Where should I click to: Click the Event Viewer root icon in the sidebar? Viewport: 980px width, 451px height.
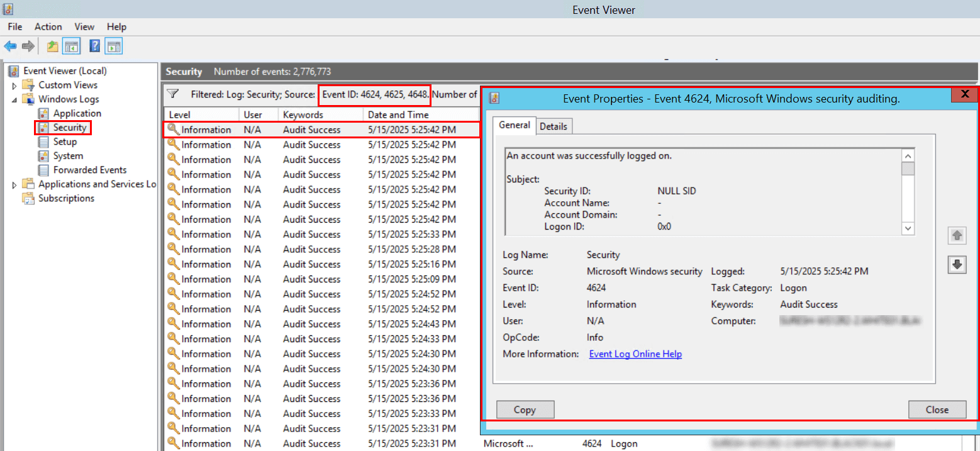(x=13, y=70)
